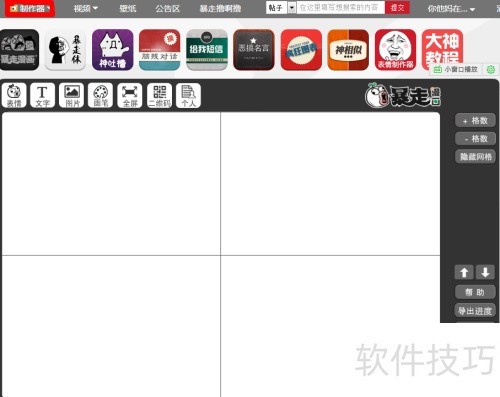This screenshot has height=397, width=500.
Task: Open the 壁纸 menu item
Action: 128,9
